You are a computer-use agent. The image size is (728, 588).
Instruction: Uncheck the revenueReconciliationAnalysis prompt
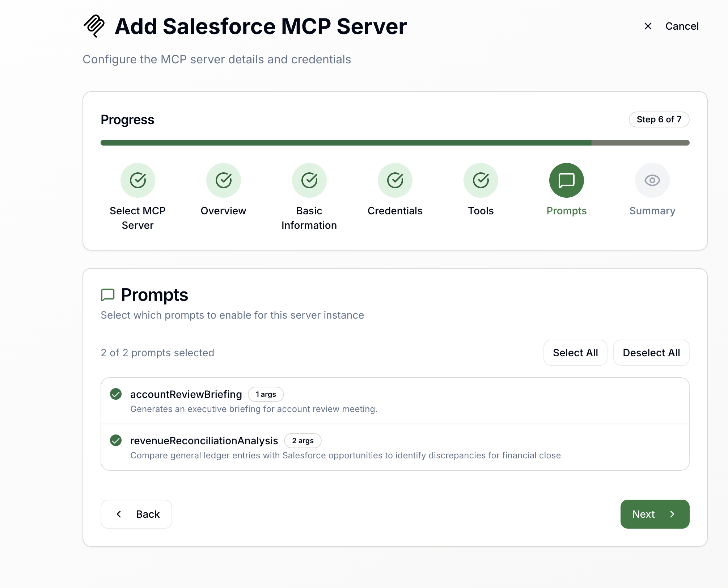pos(116,440)
